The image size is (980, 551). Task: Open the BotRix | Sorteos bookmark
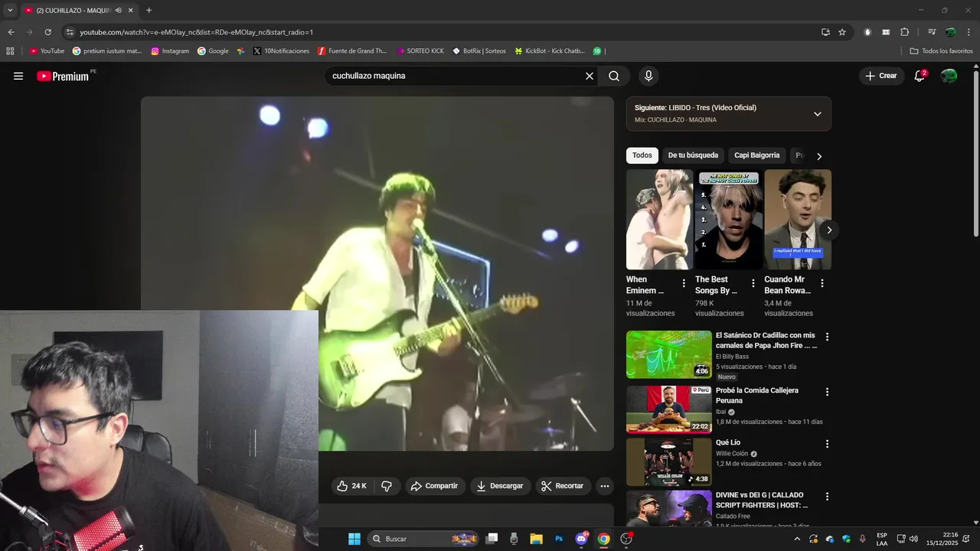(479, 51)
